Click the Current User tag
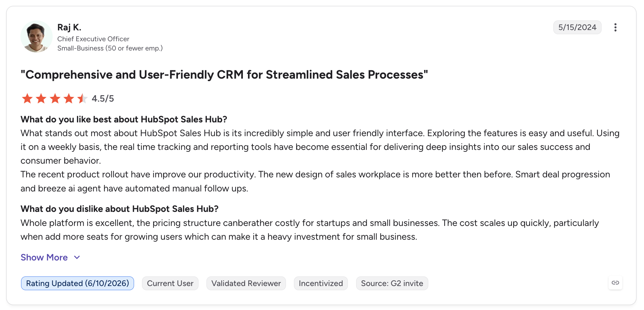This screenshot has height=310, width=644. click(x=170, y=283)
